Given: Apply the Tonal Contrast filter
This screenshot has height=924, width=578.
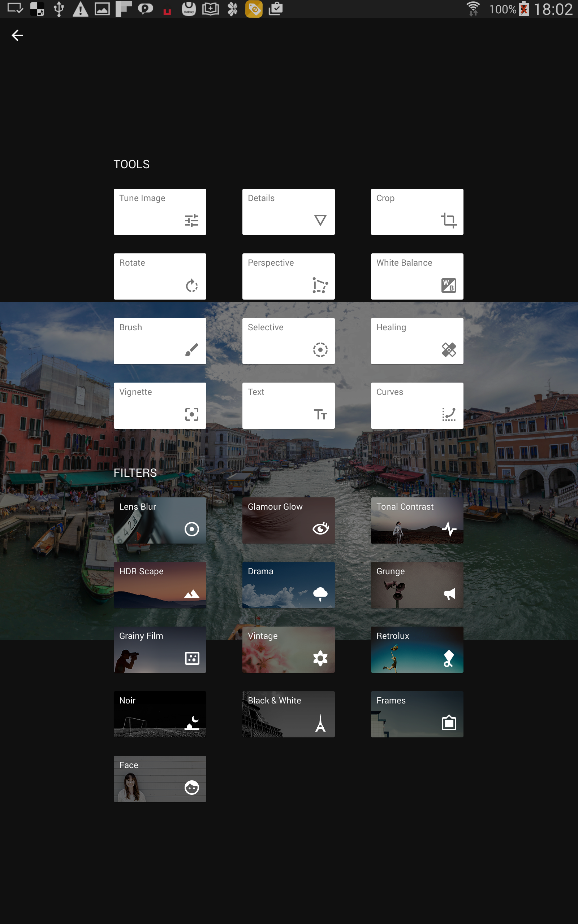Looking at the screenshot, I should pos(417,520).
